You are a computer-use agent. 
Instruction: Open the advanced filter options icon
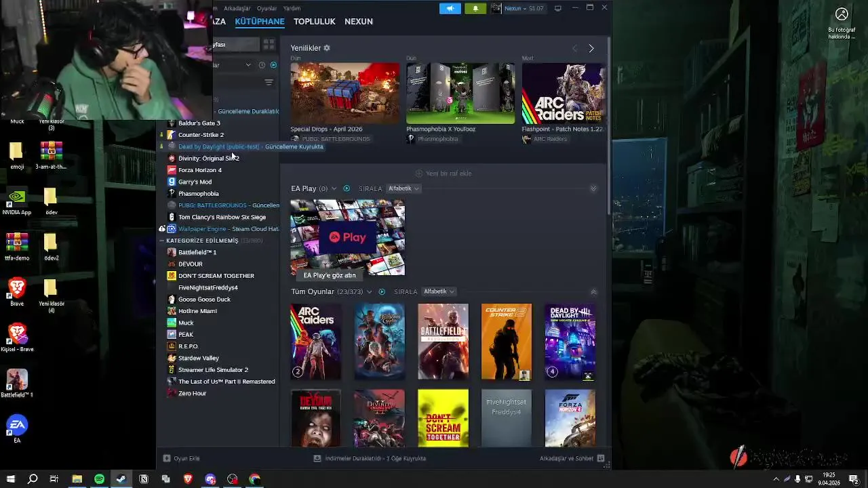269,82
